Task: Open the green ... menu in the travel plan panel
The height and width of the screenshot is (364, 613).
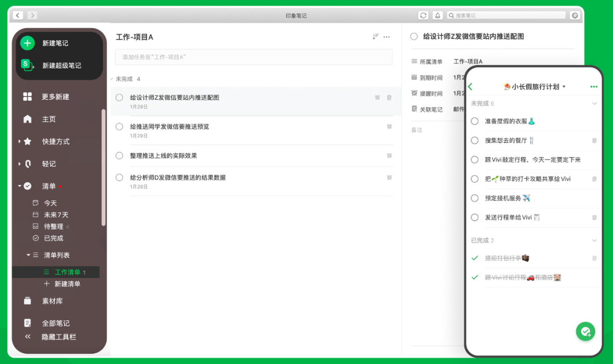Action: [593, 87]
